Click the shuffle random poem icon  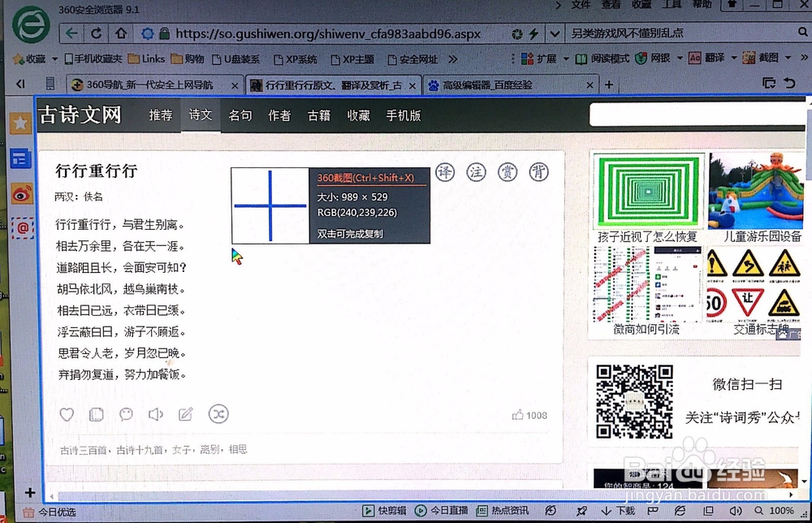[x=218, y=414]
